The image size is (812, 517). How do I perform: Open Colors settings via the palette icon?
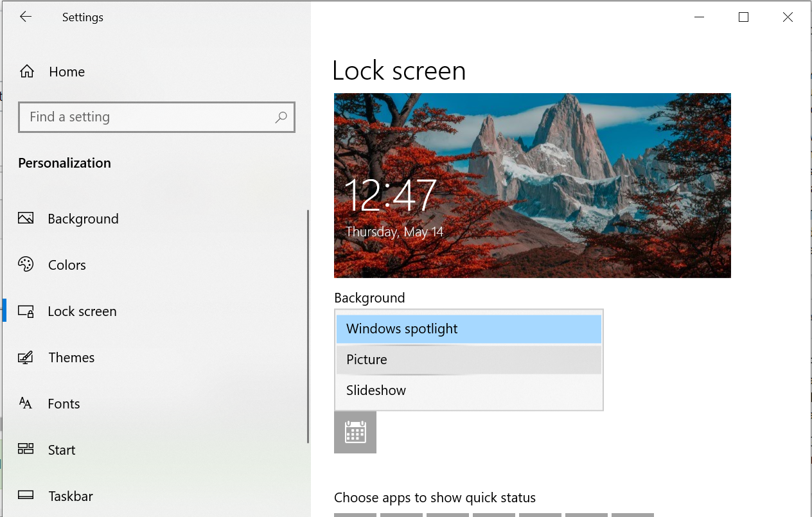(26, 265)
